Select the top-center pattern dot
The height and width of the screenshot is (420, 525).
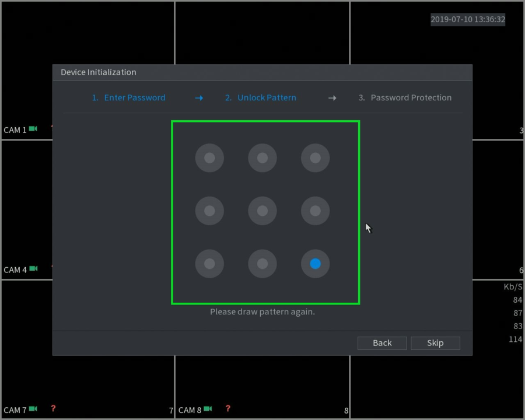(x=262, y=158)
